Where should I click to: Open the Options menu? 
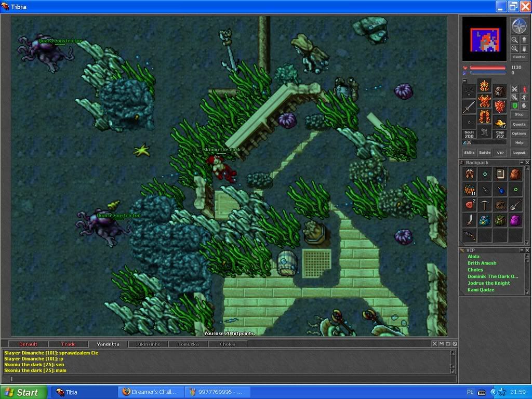coord(519,134)
